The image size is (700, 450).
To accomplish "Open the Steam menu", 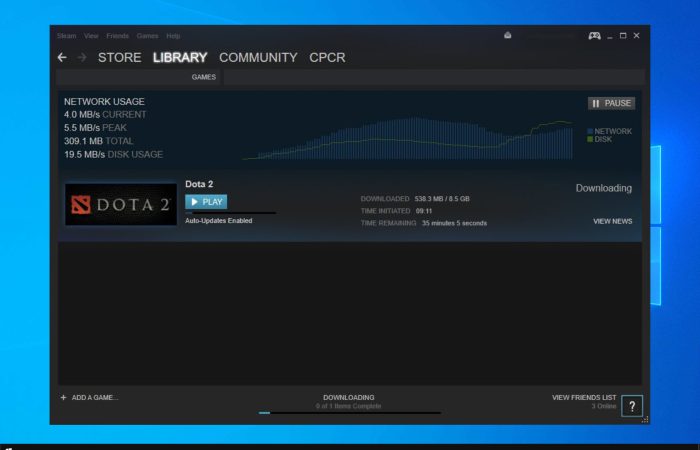I will tap(67, 36).
